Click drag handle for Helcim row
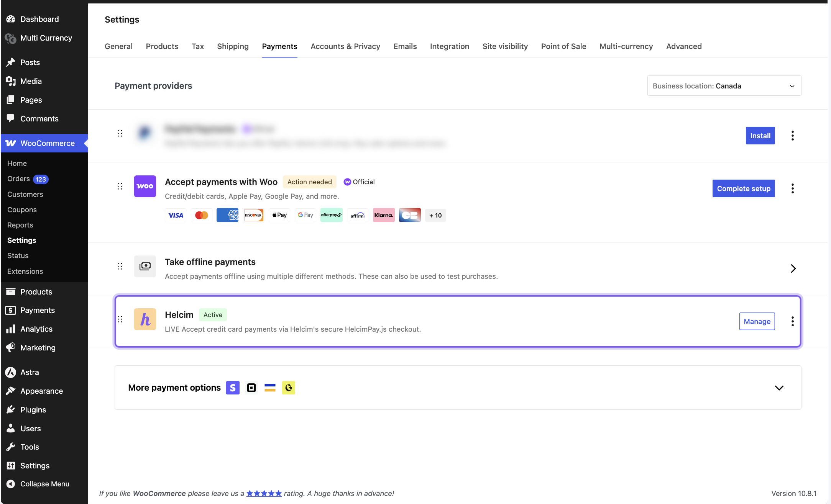This screenshot has width=831, height=504. 120,319
